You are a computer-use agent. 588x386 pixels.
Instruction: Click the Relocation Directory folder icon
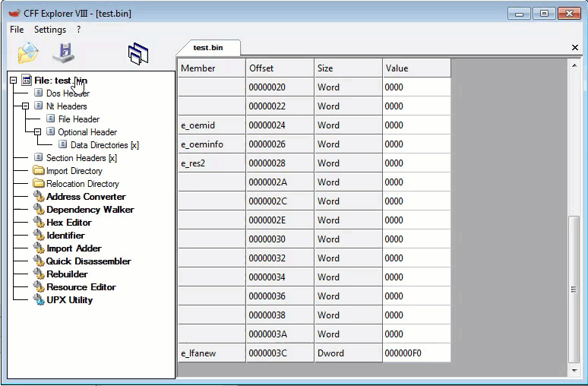(38, 183)
